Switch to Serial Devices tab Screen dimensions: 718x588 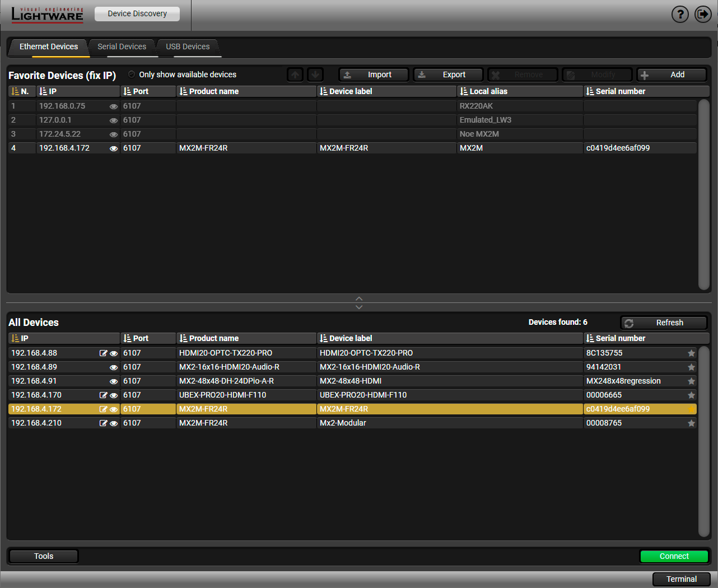[122, 46]
